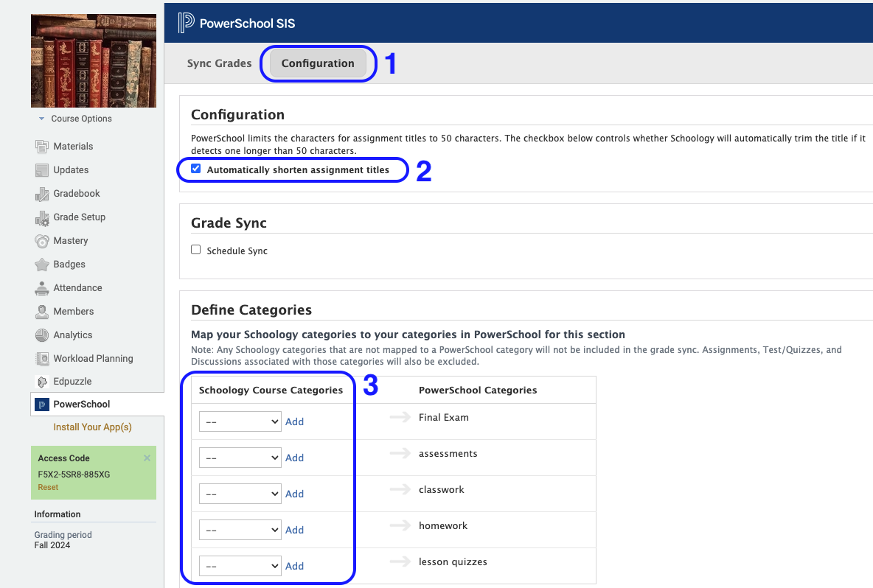Click the Updates sidebar icon
This screenshot has width=873, height=588.
pos(42,169)
